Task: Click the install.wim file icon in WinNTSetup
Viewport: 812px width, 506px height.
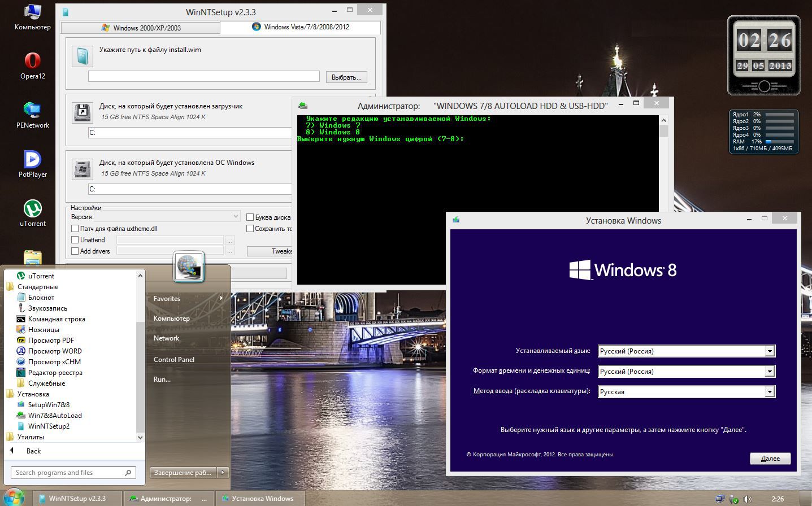Action: [82, 56]
